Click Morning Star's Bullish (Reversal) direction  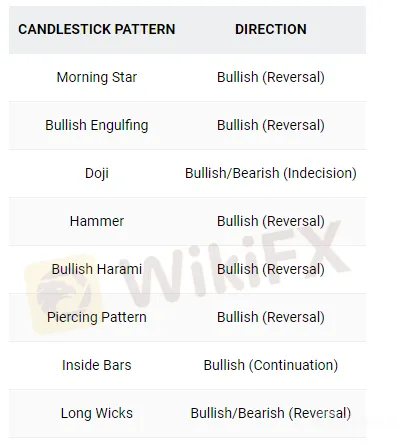(271, 77)
